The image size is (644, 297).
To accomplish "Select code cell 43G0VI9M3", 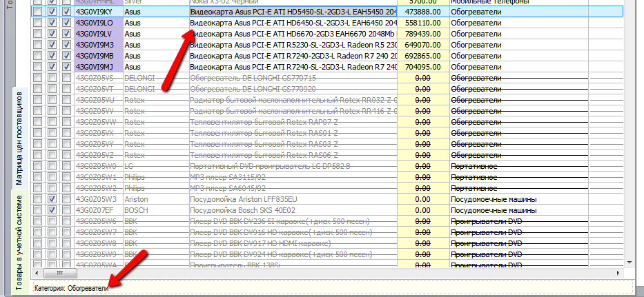I will [98, 45].
